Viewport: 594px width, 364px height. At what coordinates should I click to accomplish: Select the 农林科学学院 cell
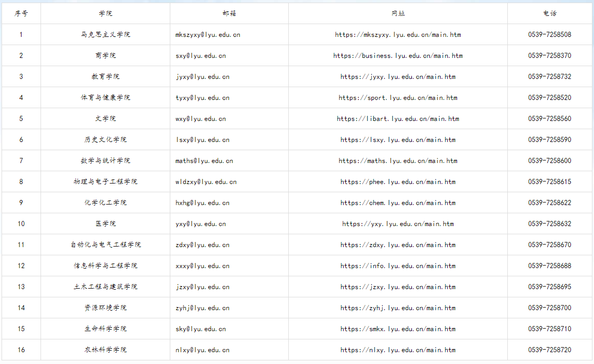pyautogui.click(x=105, y=350)
